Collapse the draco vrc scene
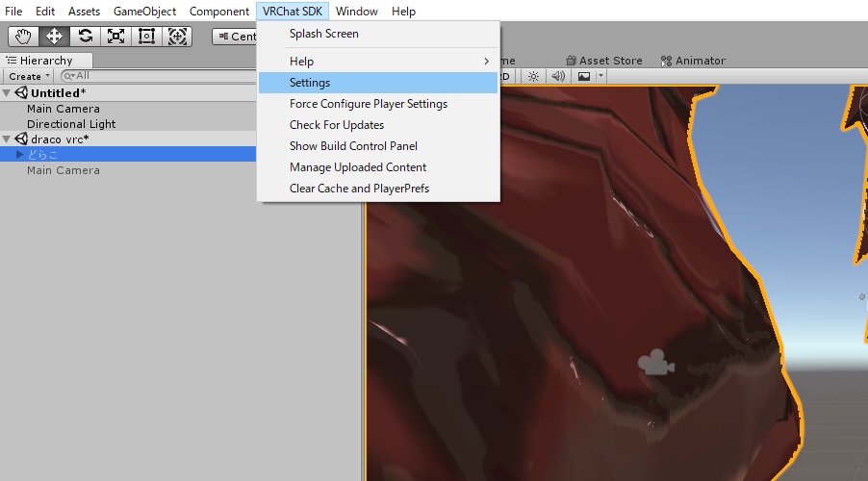 point(7,139)
